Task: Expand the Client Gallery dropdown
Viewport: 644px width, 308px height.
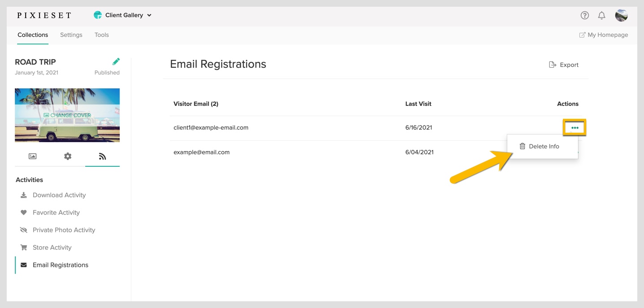Action: click(122, 15)
